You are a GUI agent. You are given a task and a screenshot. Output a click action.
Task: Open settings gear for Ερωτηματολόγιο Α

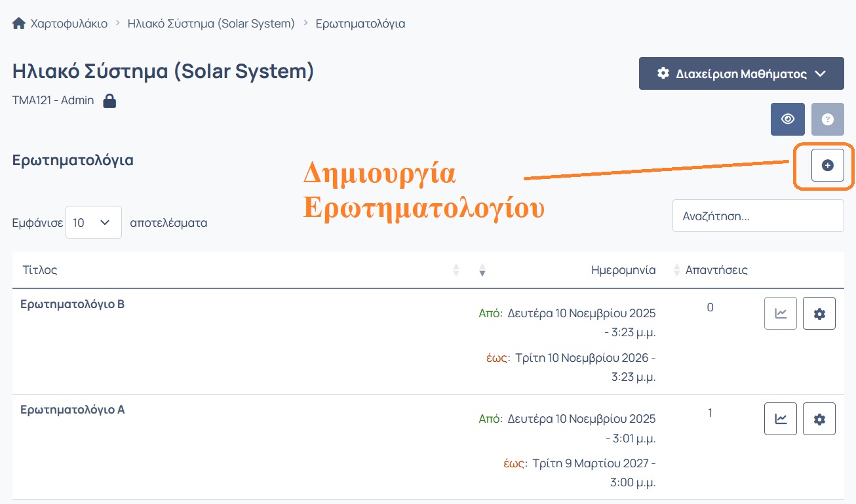[x=819, y=419]
